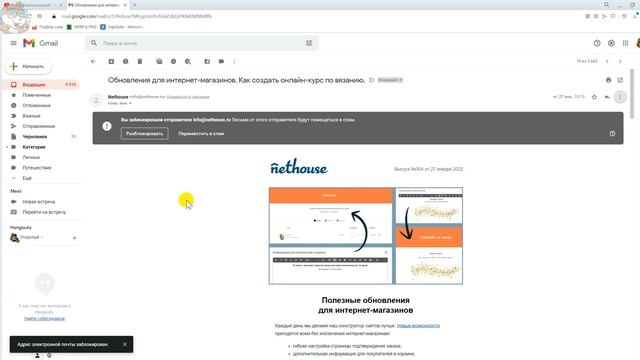Report this email as spam
640x360 pixels.
(125, 61)
